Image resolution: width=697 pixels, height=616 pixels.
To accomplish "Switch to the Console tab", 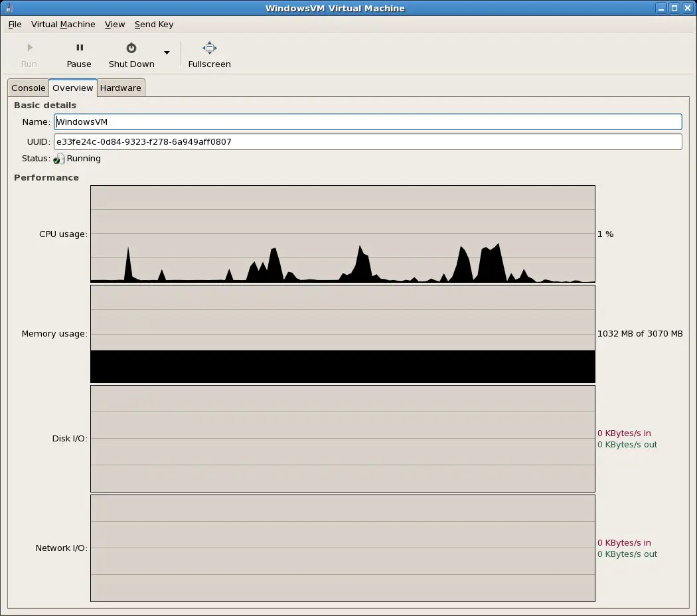I will click(28, 88).
